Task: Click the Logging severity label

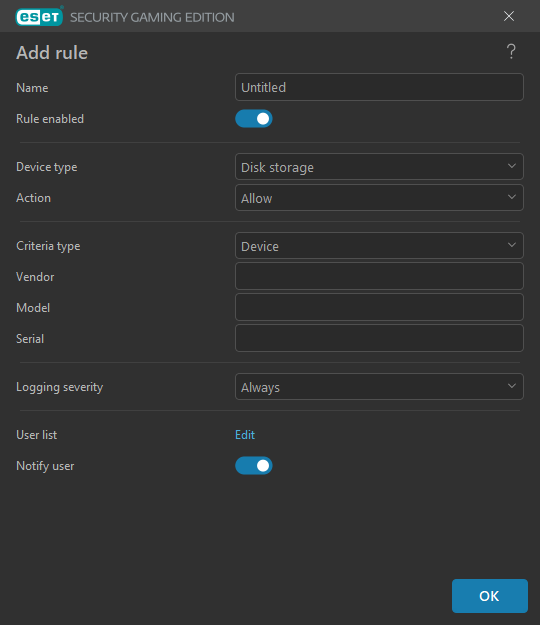Action: pos(59,387)
